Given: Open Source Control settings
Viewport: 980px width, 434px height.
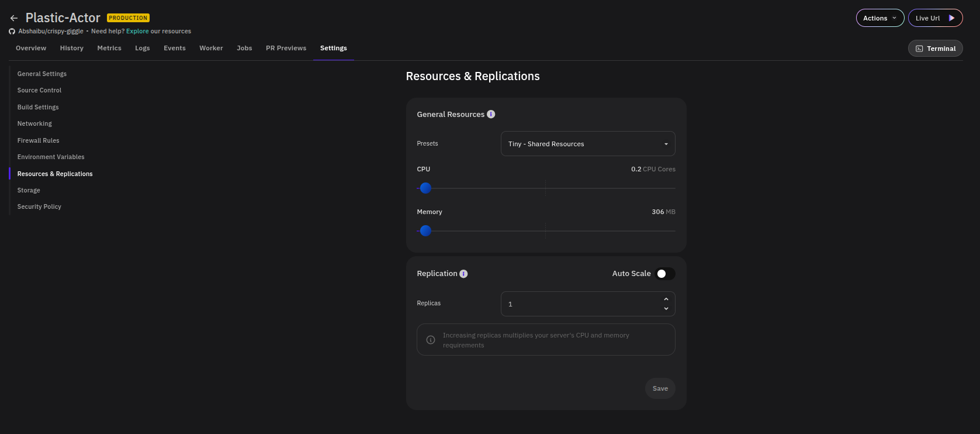Looking at the screenshot, I should coord(39,90).
